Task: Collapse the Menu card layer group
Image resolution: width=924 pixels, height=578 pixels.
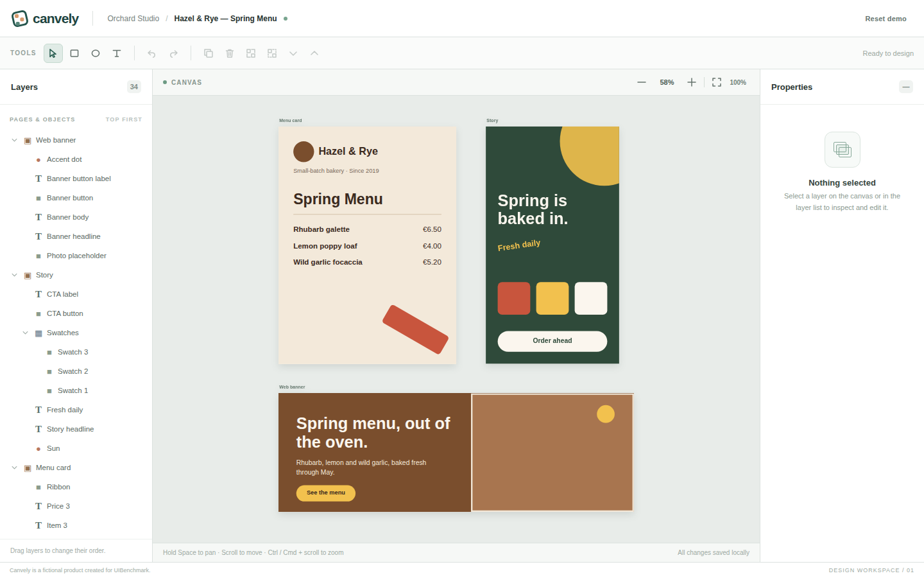Action: point(14,468)
